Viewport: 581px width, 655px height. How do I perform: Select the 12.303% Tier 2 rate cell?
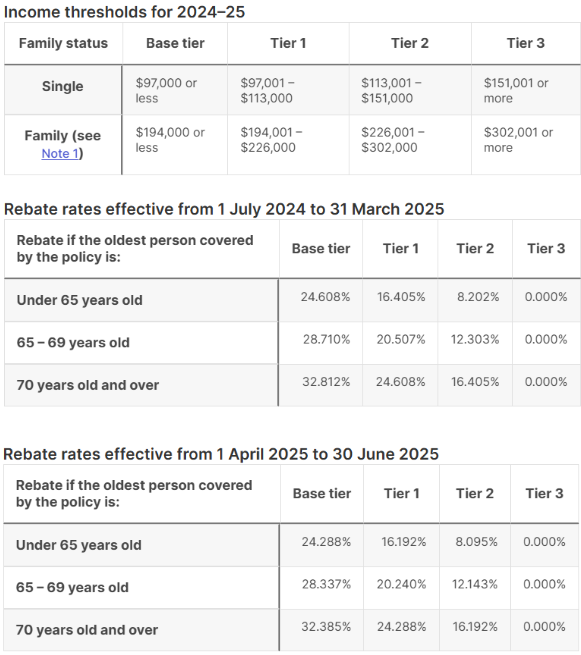click(x=475, y=343)
